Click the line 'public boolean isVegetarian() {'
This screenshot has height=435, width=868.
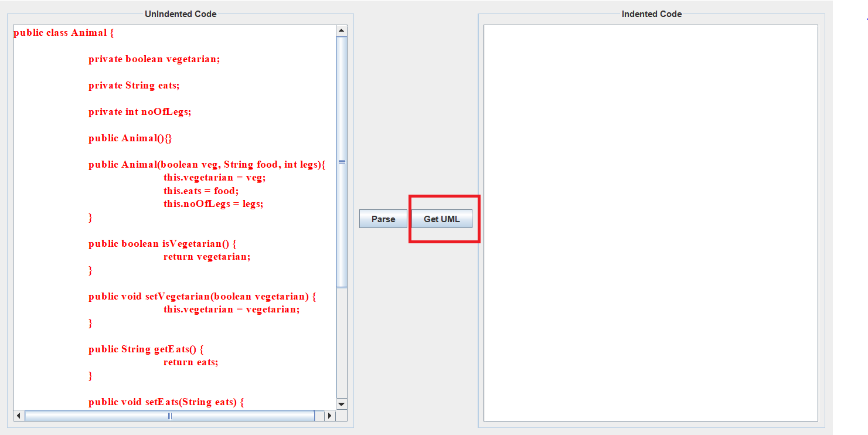point(162,244)
